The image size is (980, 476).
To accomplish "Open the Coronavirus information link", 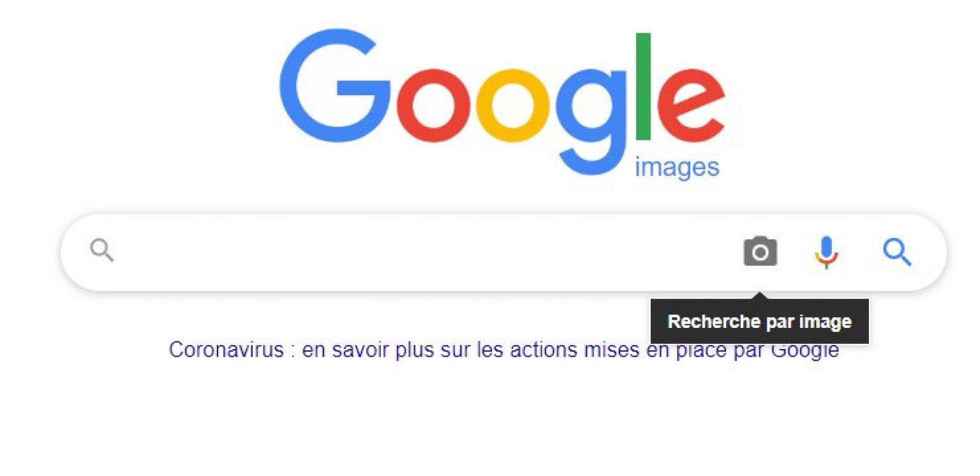I will [x=503, y=350].
